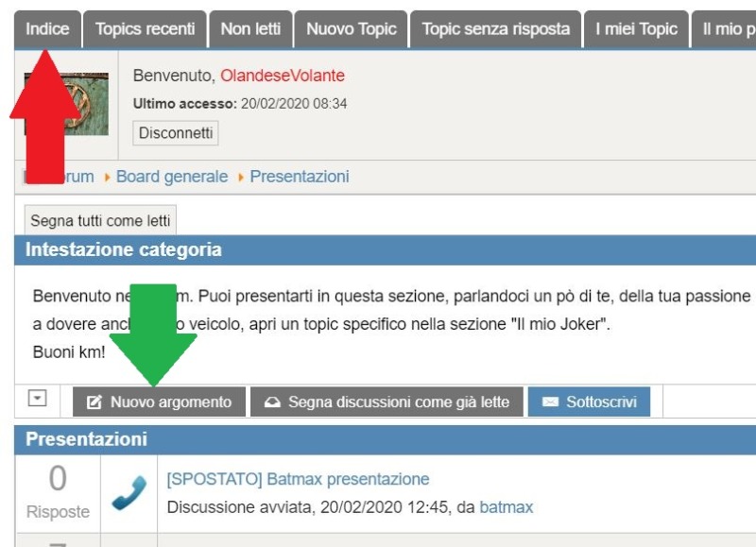
Task: Subscribe with the Sottoscrivi button
Action: tap(589, 402)
